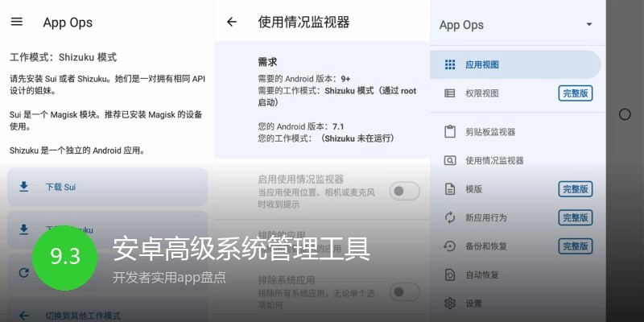Go back from 使用情况监视器 screen

(232, 22)
